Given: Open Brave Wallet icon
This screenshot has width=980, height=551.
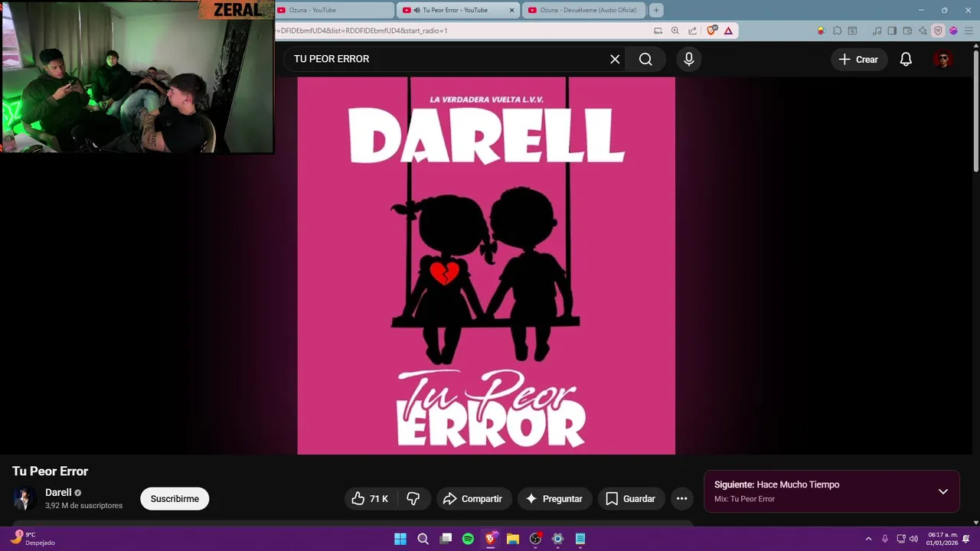Looking at the screenshot, I should coord(907,31).
